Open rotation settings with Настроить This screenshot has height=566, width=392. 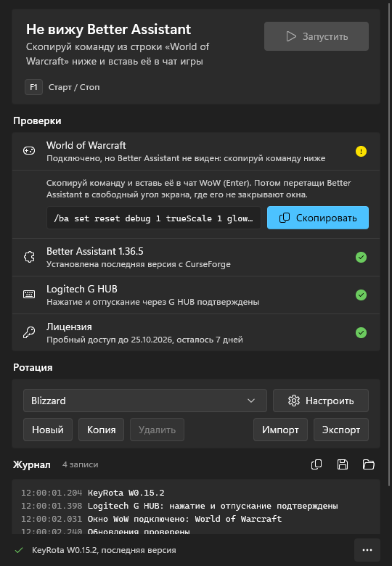[x=321, y=401]
